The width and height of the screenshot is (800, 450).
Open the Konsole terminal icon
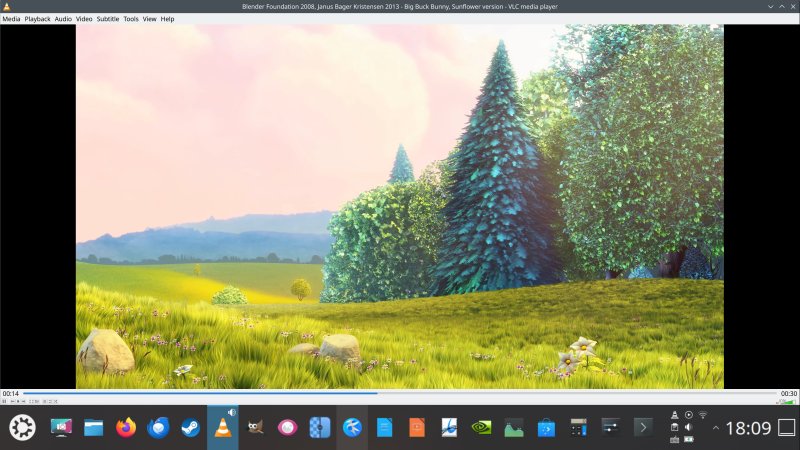tap(642, 428)
